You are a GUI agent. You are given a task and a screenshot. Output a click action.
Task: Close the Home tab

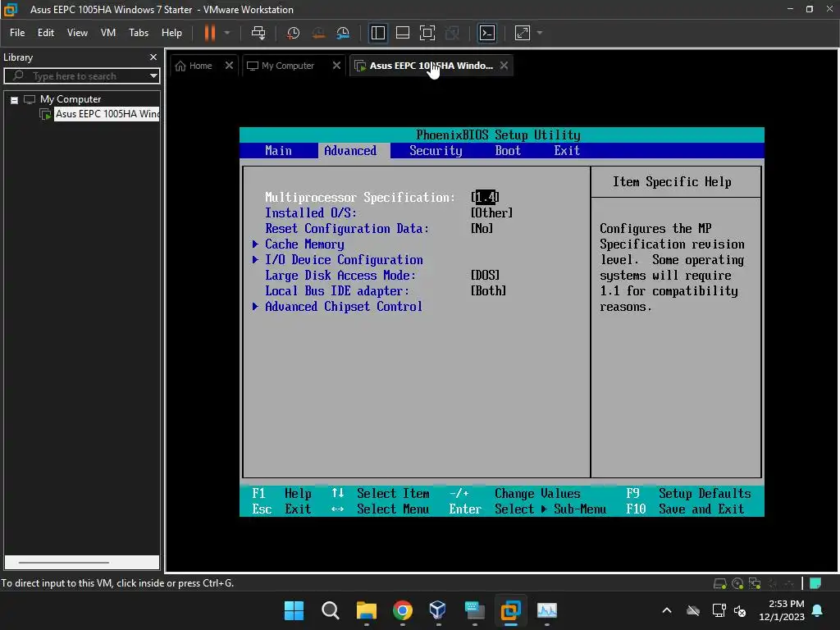[229, 66]
